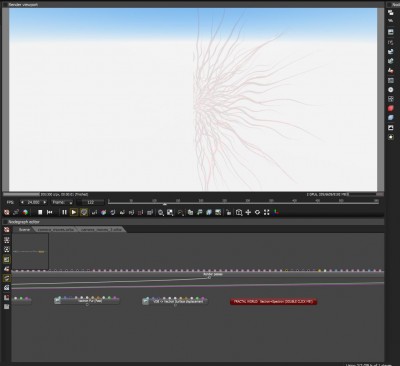Image resolution: width=400 pixels, height=366 pixels.
Task: Toggle the padlock icon in the viewport toolbar
Action: tap(229, 212)
